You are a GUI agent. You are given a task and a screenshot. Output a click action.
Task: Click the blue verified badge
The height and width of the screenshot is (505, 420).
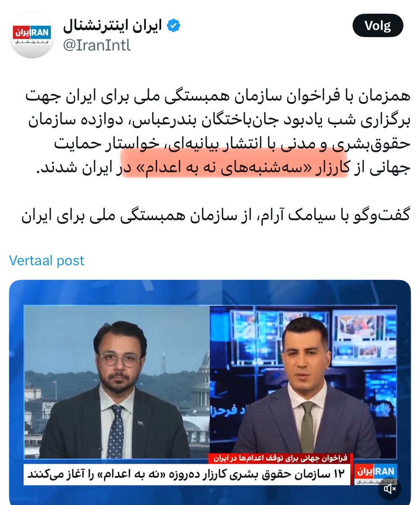174,26
